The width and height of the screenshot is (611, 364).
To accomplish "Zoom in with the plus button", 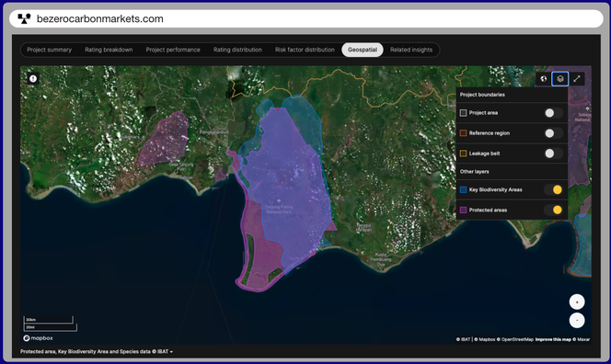I will 577,301.
